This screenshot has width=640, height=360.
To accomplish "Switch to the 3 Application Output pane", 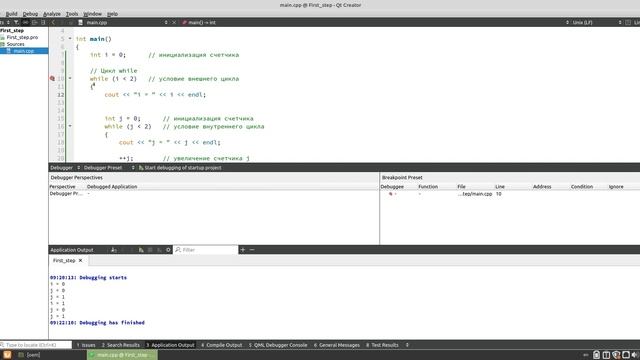I will pos(170,345).
